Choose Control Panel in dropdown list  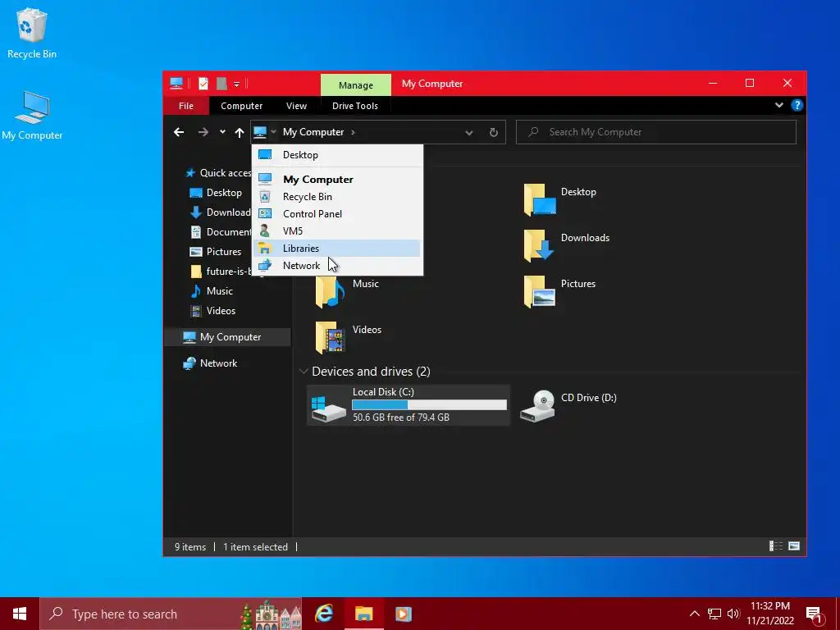pos(337,214)
